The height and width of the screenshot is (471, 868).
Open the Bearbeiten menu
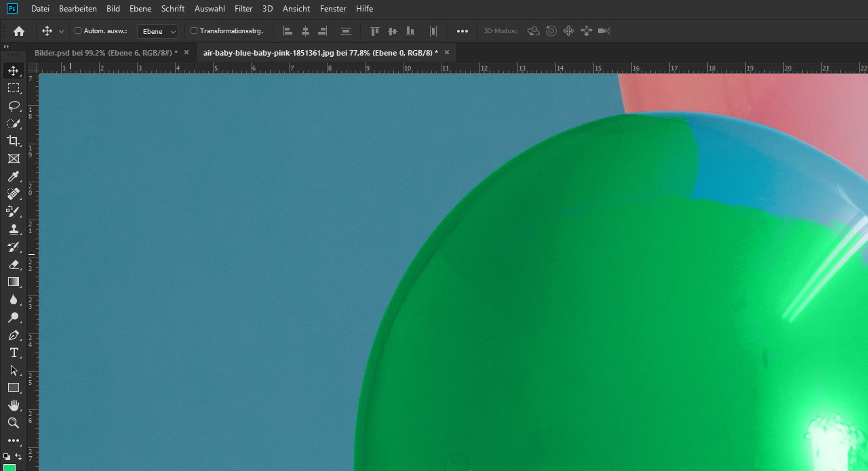[x=78, y=9]
